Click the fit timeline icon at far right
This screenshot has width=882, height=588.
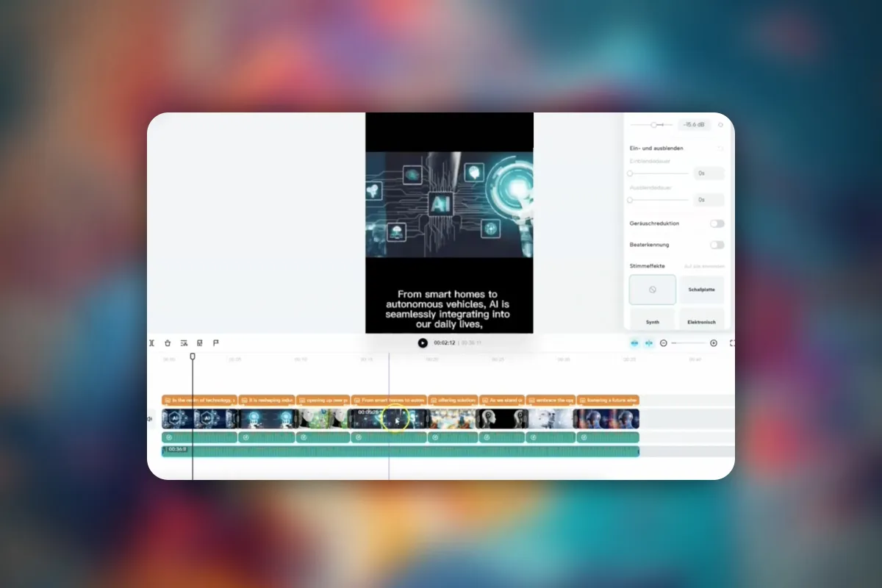[x=732, y=343]
